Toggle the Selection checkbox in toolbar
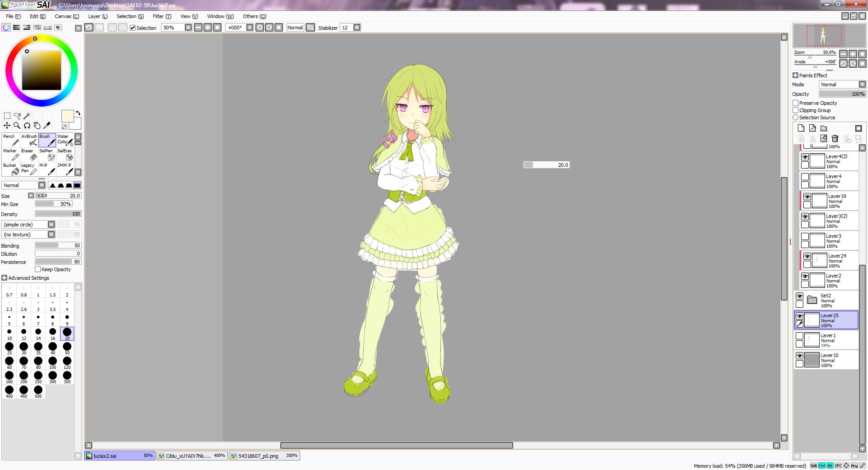Screen dimensions: 868x470 132,28
